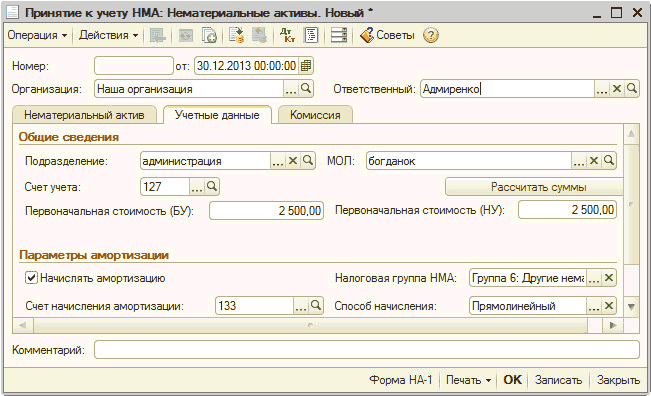
Task: Open Ответственный item via magnifier icon
Action: pos(632,88)
